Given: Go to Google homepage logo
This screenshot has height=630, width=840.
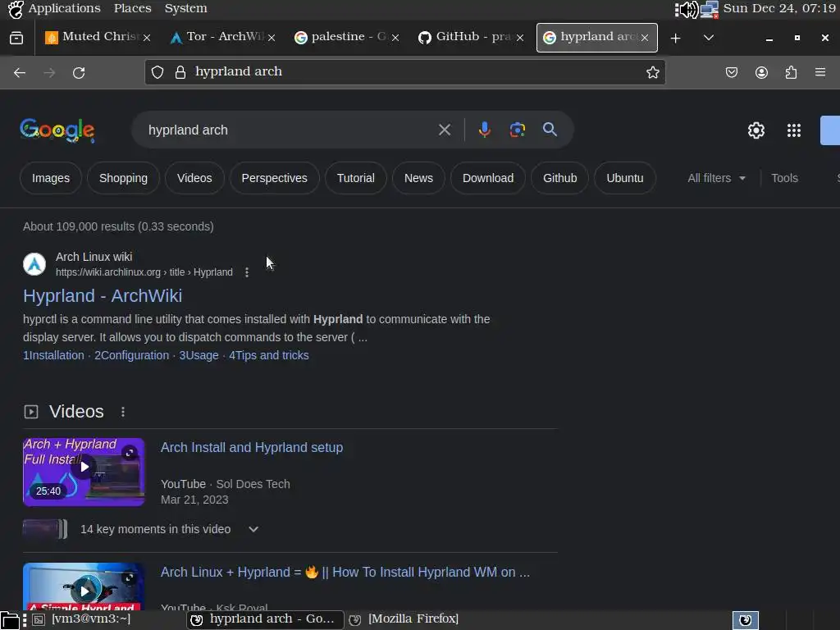Looking at the screenshot, I should (x=57, y=130).
